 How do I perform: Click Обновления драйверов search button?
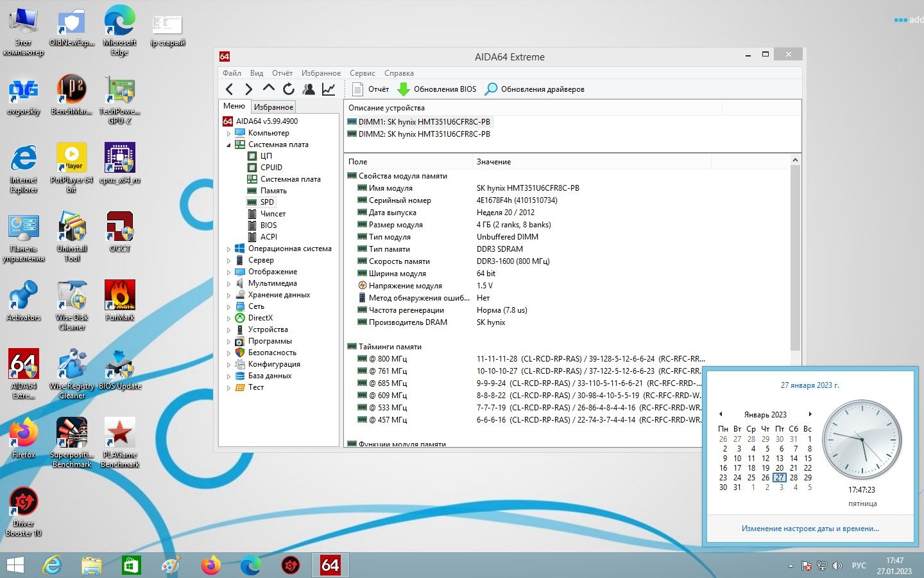pyautogui.click(x=535, y=89)
